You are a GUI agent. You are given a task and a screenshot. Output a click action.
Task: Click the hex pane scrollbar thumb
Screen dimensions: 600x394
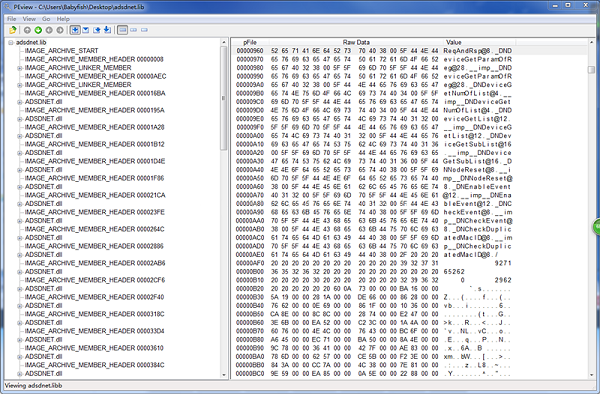(x=592, y=69)
